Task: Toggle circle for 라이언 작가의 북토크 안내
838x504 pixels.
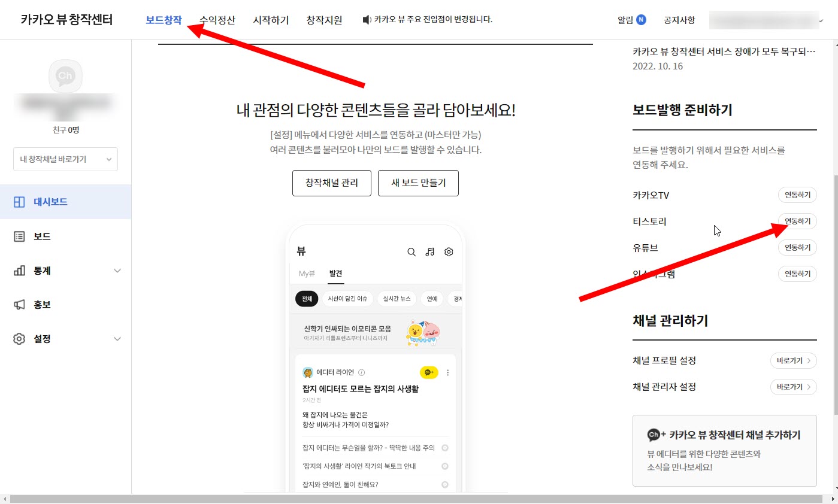Action: point(445,466)
